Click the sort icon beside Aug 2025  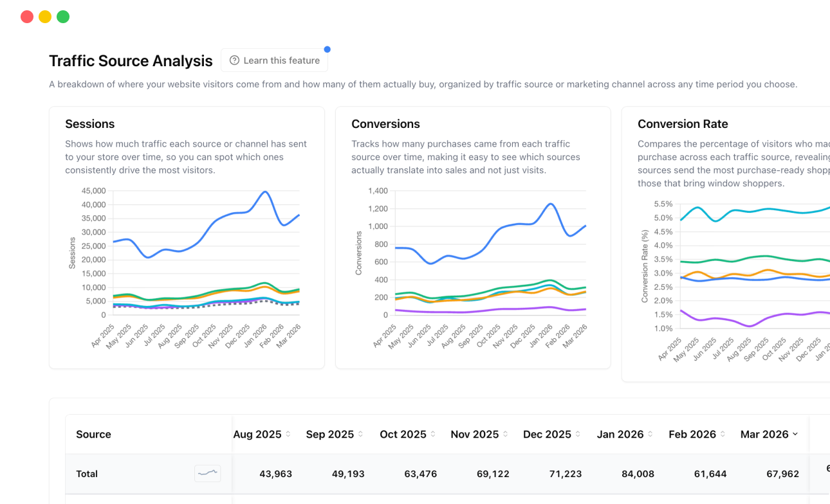(287, 434)
